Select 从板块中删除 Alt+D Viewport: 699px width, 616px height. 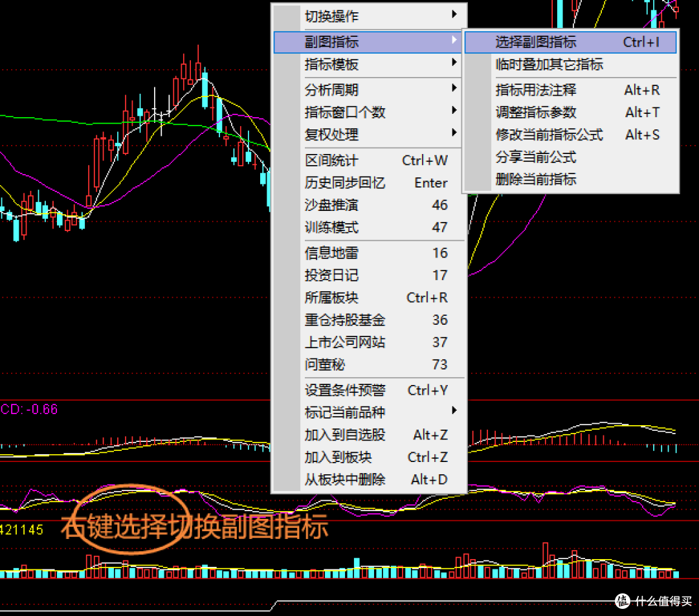coord(370,479)
